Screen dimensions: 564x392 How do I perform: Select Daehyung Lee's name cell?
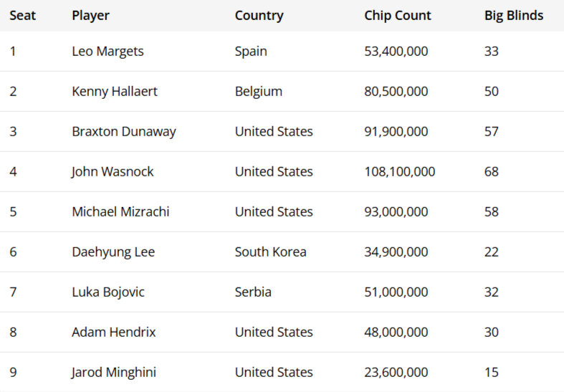[x=113, y=252]
